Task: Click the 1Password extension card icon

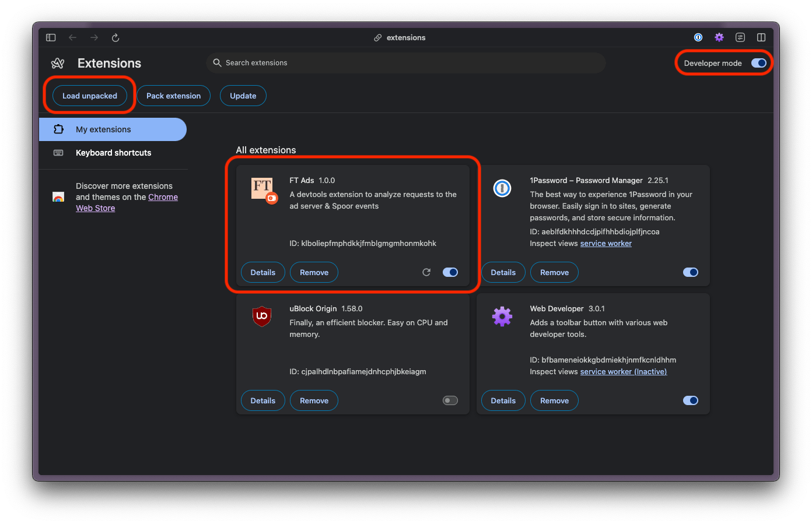Action: point(502,188)
